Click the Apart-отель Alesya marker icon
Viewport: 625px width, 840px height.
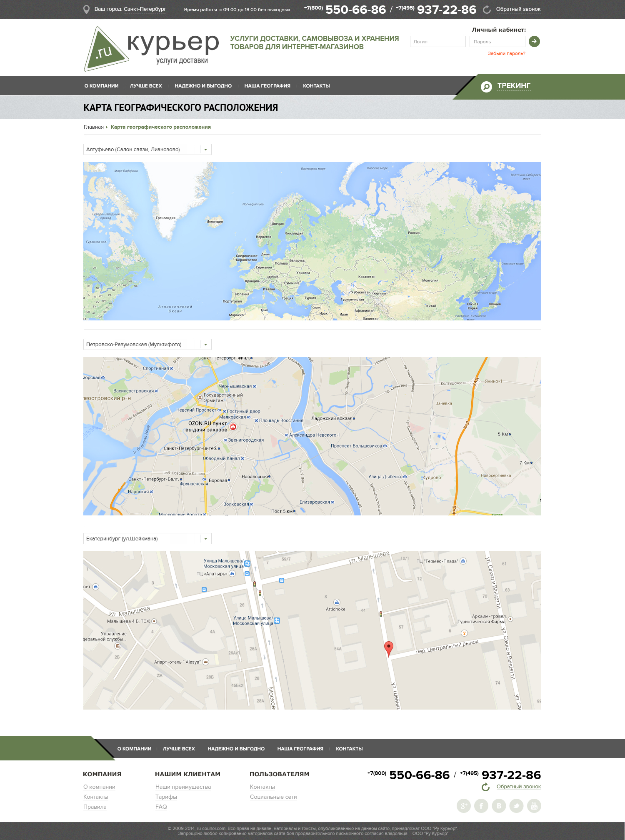[205, 662]
